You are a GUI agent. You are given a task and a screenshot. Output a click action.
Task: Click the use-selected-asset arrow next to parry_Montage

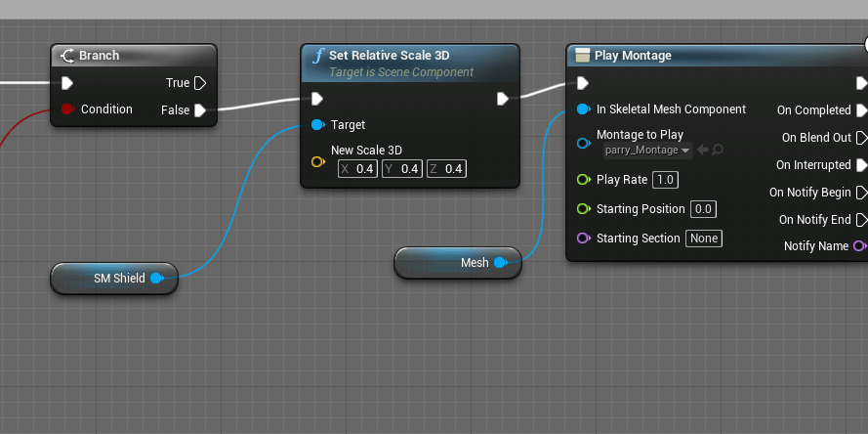coord(703,151)
